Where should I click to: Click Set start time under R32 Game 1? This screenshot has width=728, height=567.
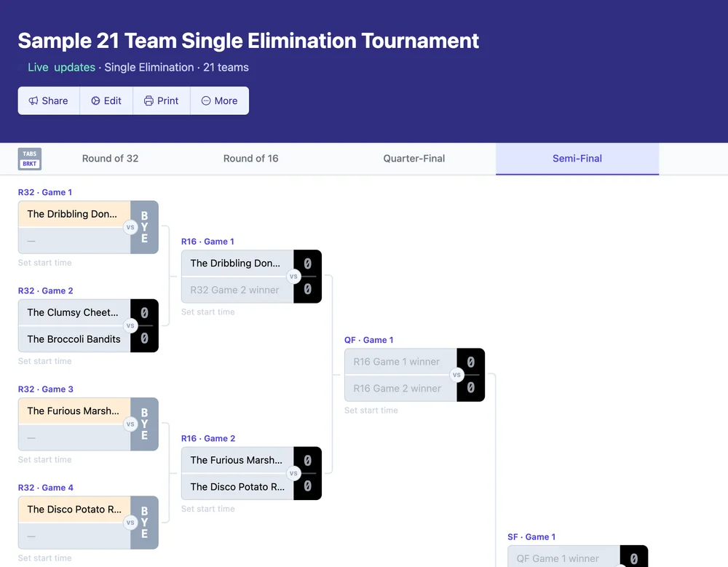pos(44,263)
